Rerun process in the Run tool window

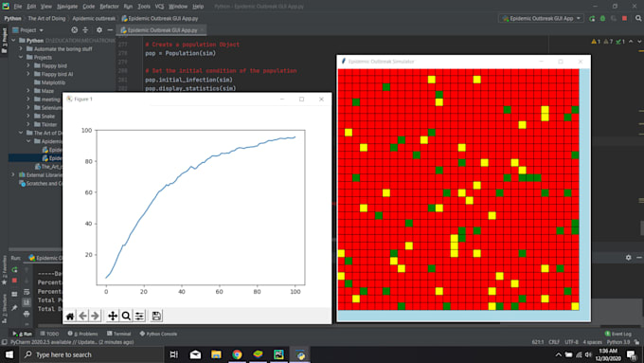15,270
